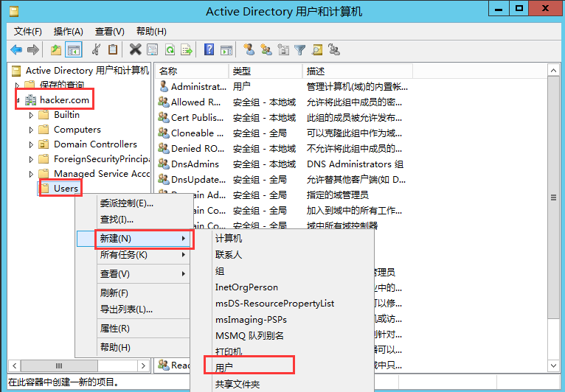Viewport: 565px width, 392px height.
Task: Click the add to group toolbar icon
Action: click(334, 49)
